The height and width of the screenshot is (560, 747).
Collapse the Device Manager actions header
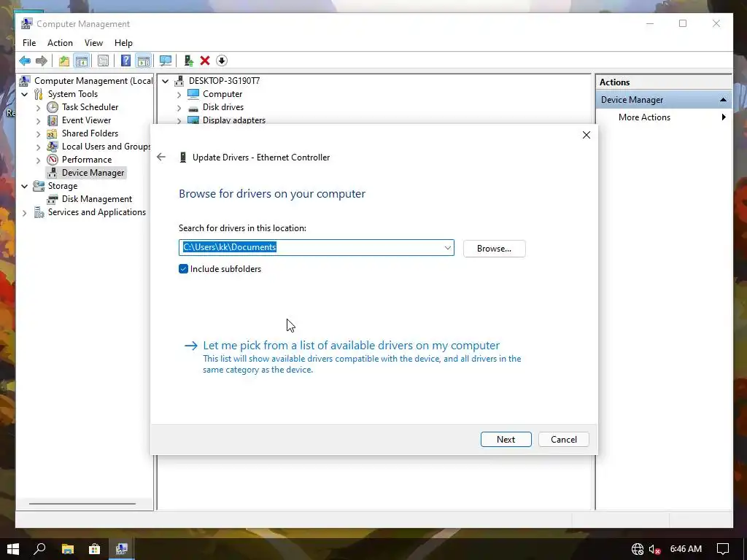click(723, 100)
